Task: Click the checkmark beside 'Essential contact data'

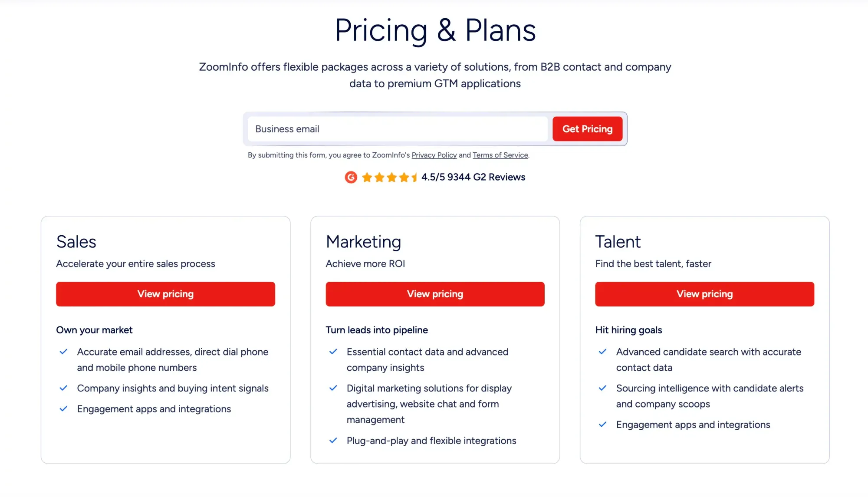Action: (x=333, y=352)
